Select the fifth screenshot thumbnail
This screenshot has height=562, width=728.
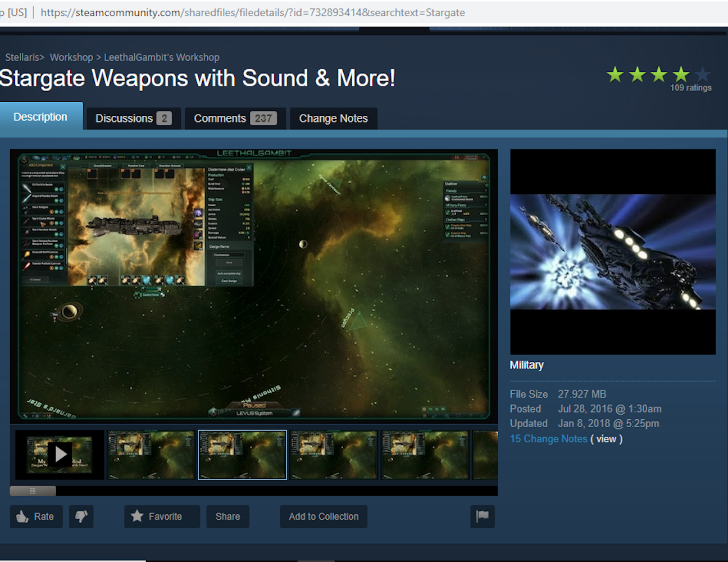(x=425, y=455)
